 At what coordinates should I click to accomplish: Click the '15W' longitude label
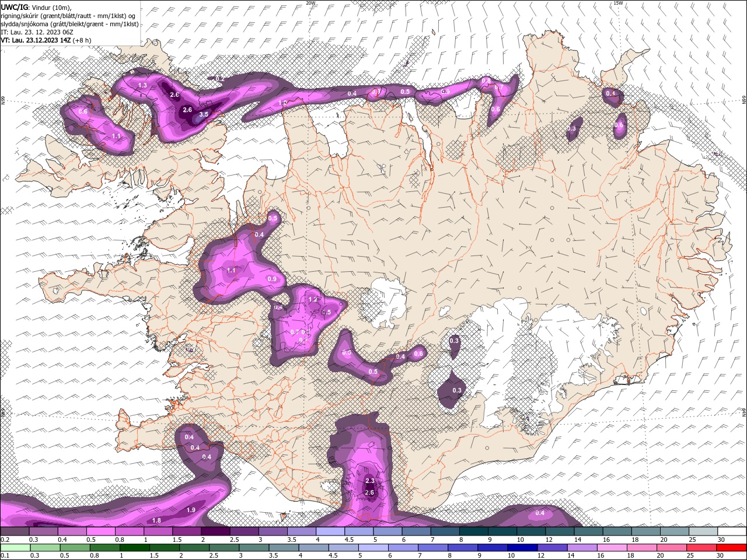coord(618,3)
